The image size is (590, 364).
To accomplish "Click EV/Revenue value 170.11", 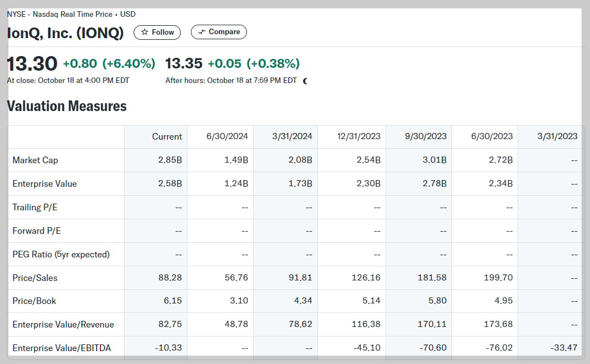I will [432, 324].
